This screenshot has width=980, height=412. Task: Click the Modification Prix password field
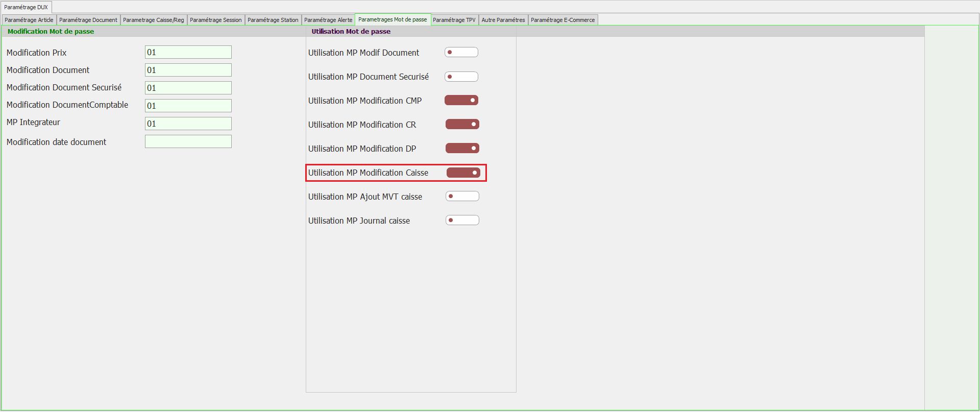click(188, 52)
